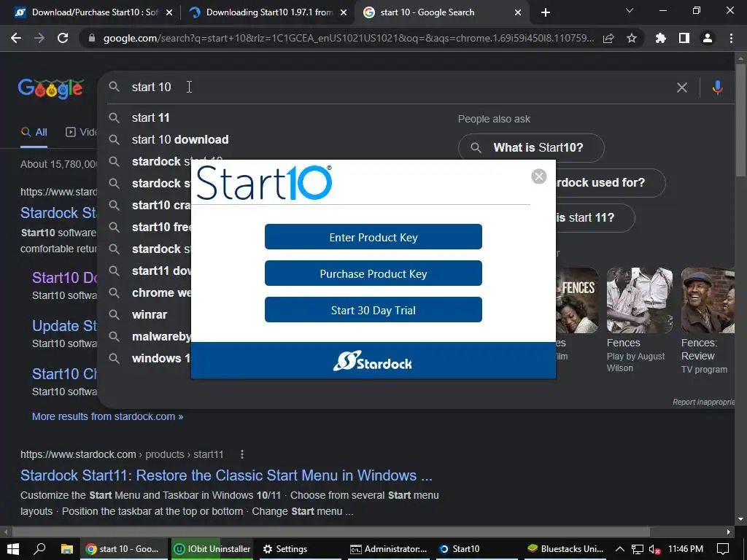Open the clock showing 11:46 PM
Viewport: 747px width, 560px height.
click(686, 549)
